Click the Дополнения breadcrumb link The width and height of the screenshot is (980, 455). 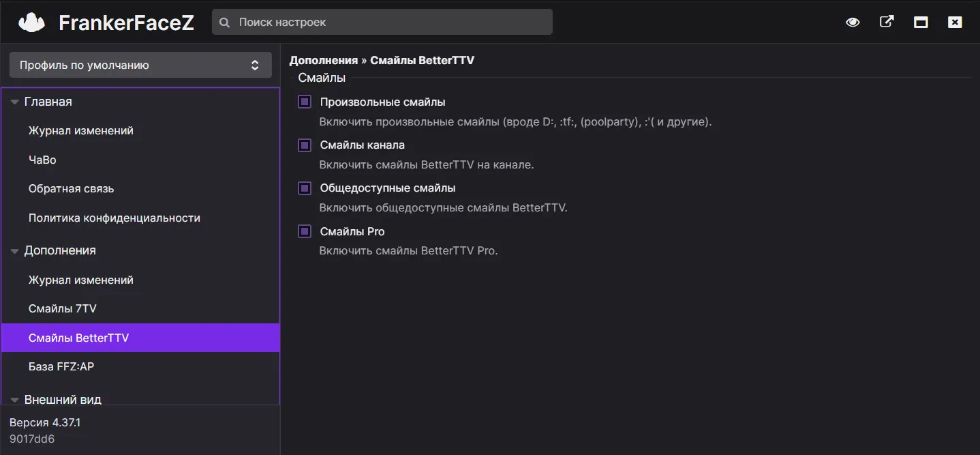(324, 61)
